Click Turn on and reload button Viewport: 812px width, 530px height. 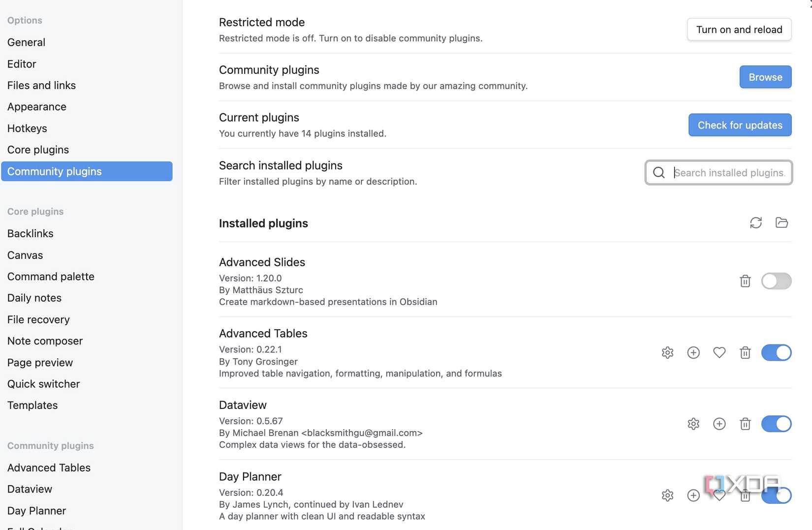[x=739, y=30]
